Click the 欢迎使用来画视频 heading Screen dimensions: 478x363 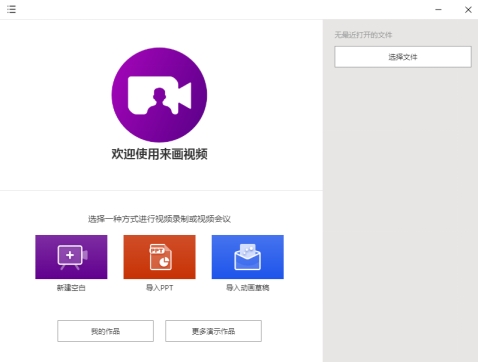click(x=159, y=154)
